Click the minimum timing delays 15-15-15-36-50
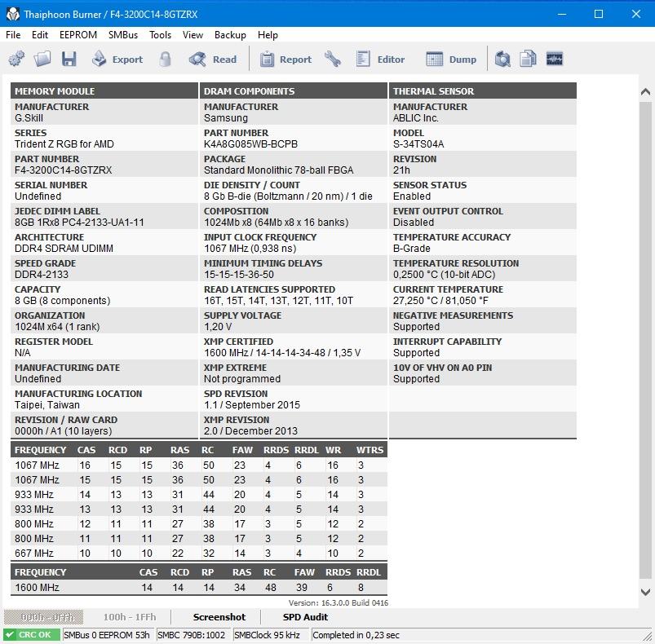This screenshot has width=655, height=644. click(239, 275)
